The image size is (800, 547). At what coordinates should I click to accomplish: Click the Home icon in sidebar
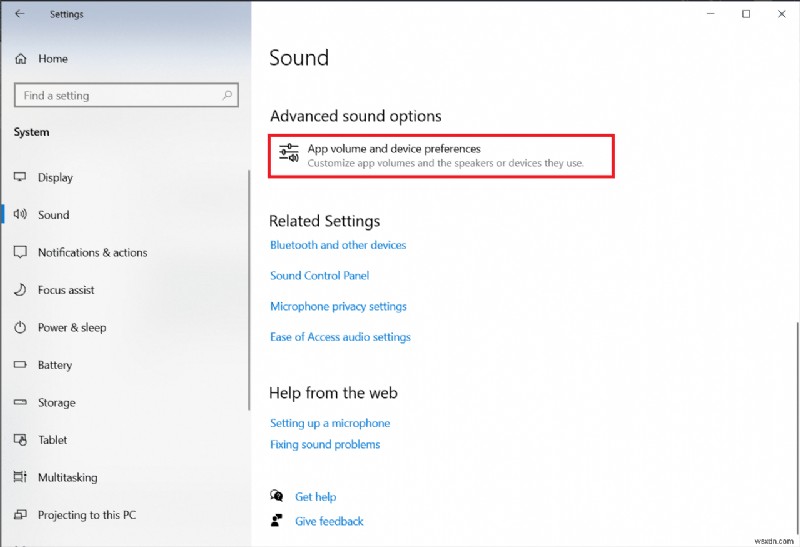click(20, 59)
